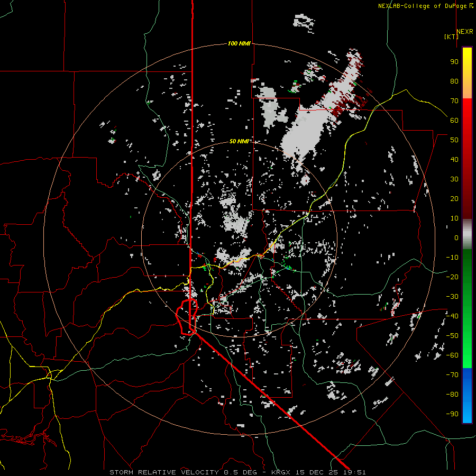The height and width of the screenshot is (476, 476).
Task: Click the large gray-and-red echo band northeast
Action: coord(319,115)
